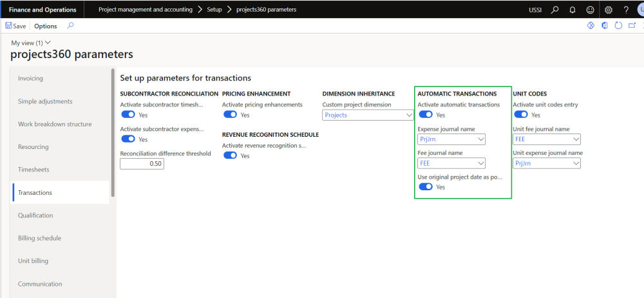The image size is (644, 298).
Task: Click the Save button
Action: 15,26
